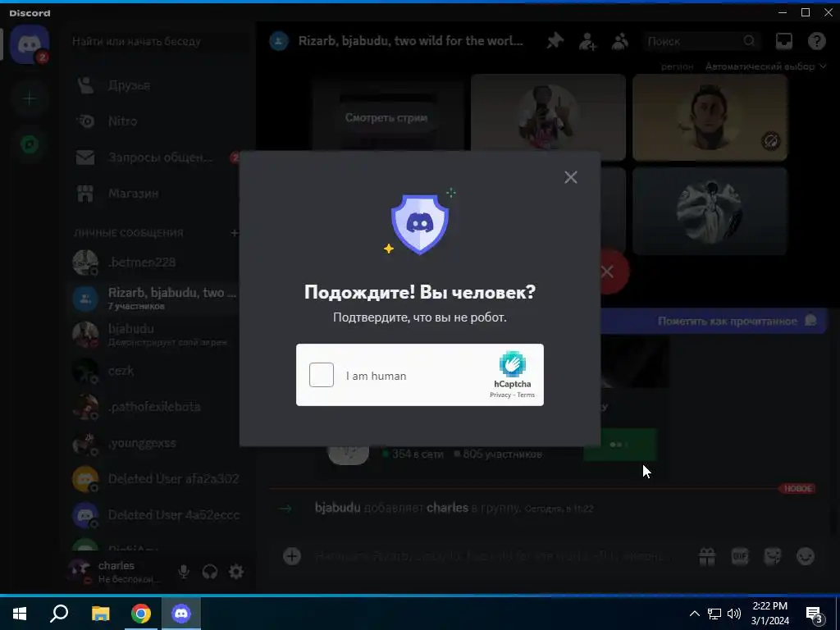This screenshot has width=840, height=630.
Task: Open gift icon in message bar
Action: 707,557
